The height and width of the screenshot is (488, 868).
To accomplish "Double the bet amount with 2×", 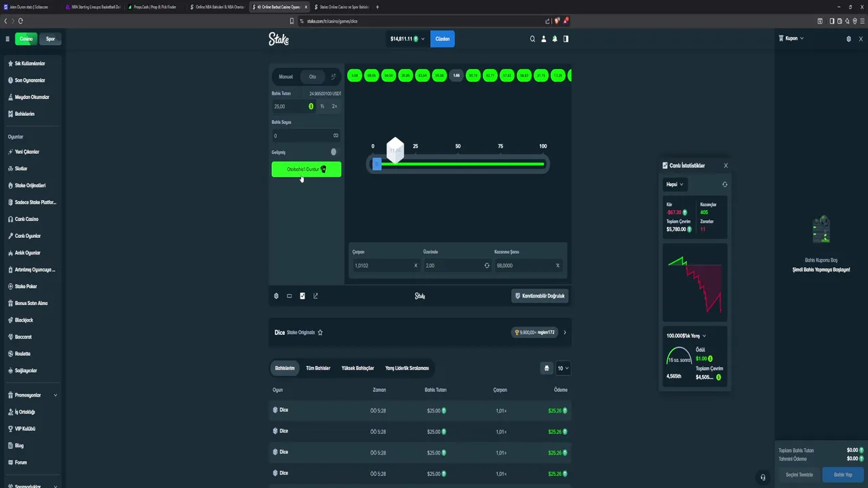I will 334,106.
